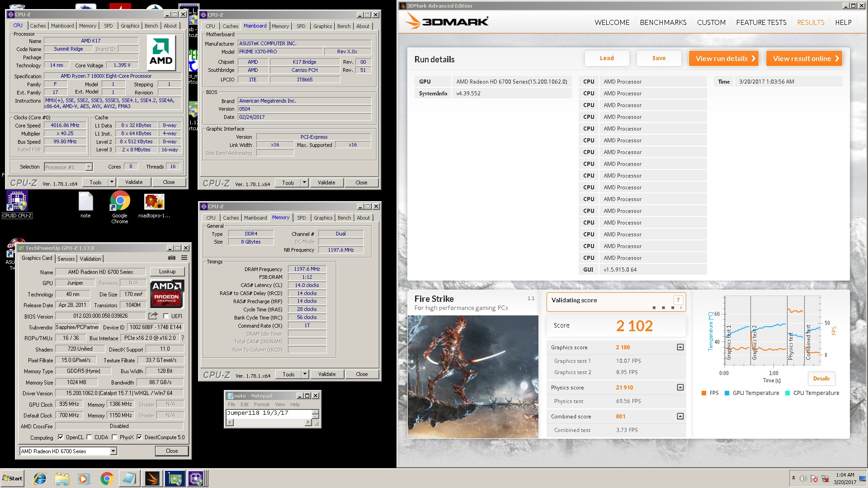868x488 pixels.
Task: Open FEATURE TESTS in 3DMark
Action: 761,22
